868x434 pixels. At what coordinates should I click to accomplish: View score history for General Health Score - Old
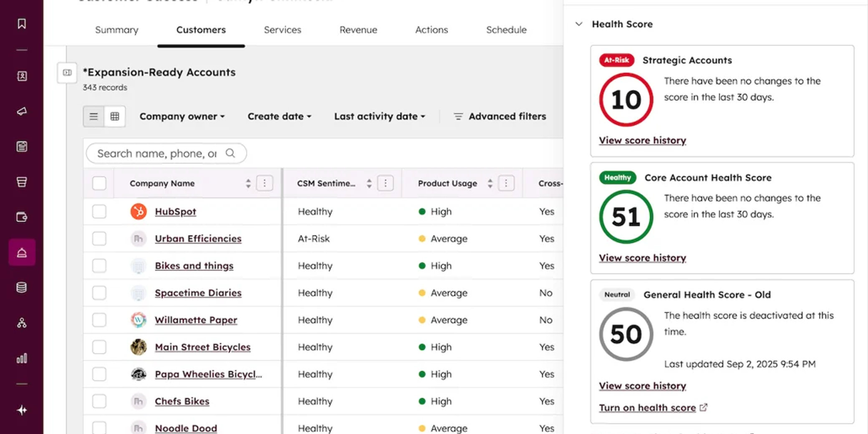tap(643, 386)
